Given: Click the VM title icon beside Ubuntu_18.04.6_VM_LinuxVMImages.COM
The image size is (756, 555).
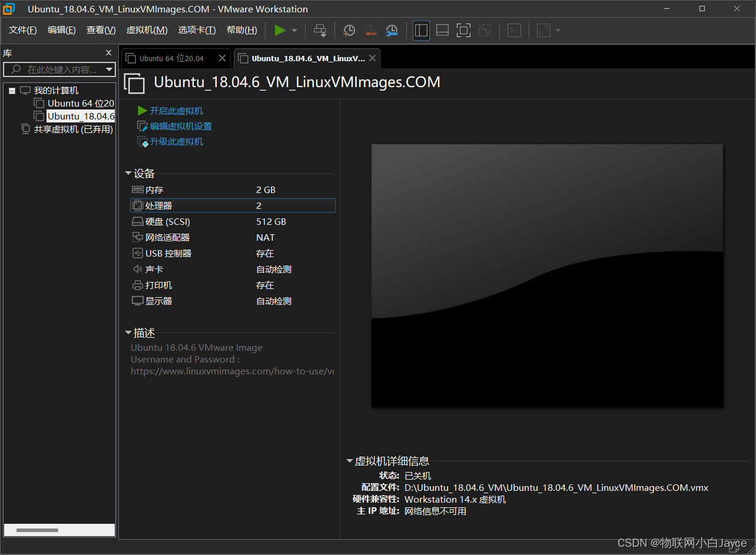Looking at the screenshot, I should point(134,83).
